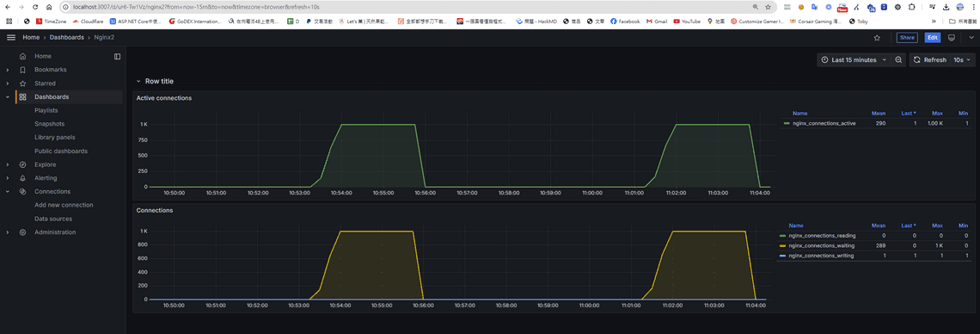
Task: Show more bookmarks overflow chevron
Action: [934, 21]
